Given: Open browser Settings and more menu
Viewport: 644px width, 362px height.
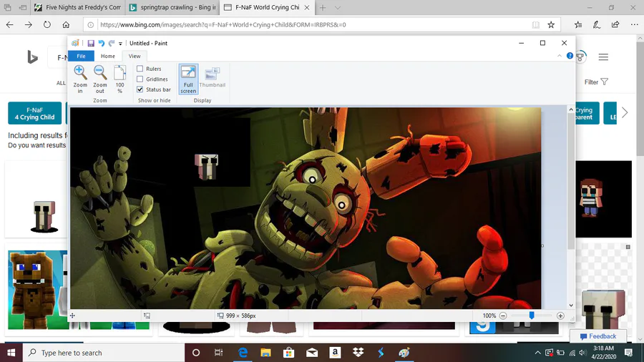Looking at the screenshot, I should 634,24.
